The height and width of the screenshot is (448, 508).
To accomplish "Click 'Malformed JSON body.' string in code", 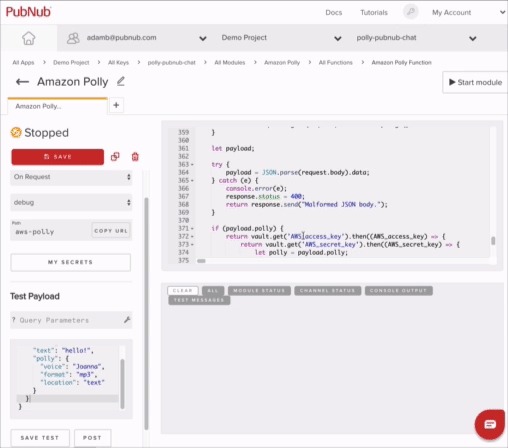I will (341, 204).
